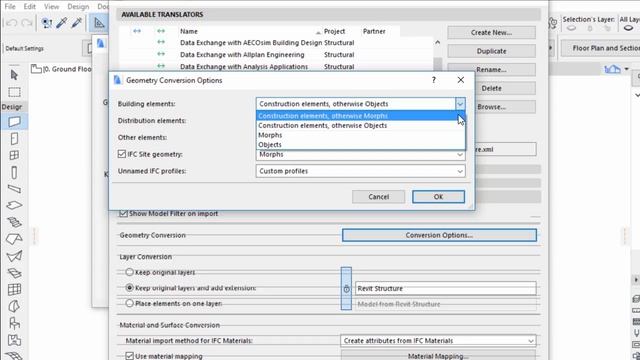This screenshot has height=360, width=640.
Task: Click OK in Geometry Conversion Options
Action: pyautogui.click(x=438, y=197)
